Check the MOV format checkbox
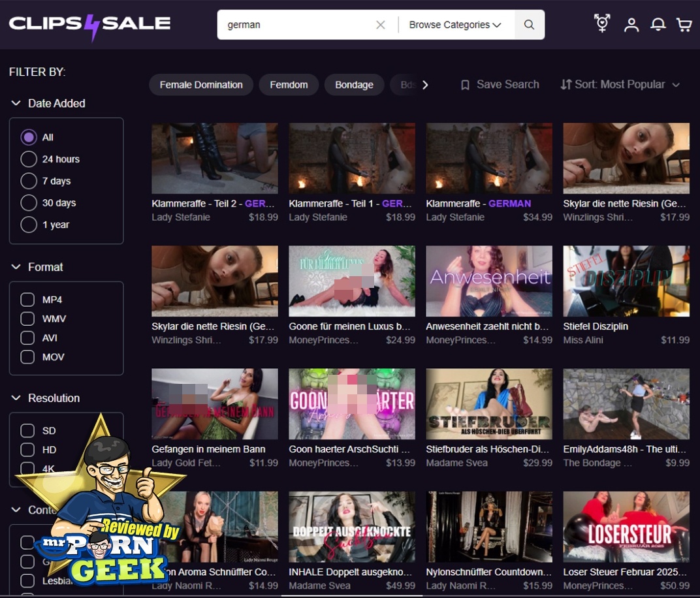The width and height of the screenshot is (700, 598). click(27, 357)
